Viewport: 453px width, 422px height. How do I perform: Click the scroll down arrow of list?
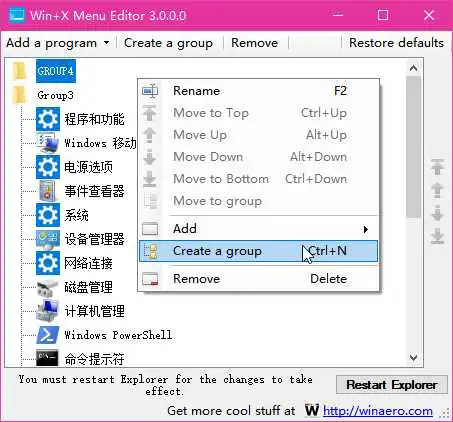tap(414, 358)
